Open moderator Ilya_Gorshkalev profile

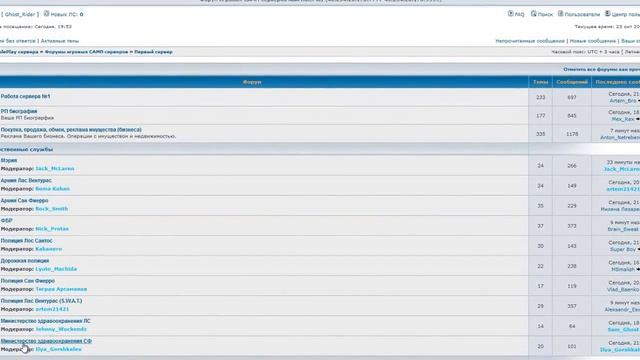pos(58,349)
